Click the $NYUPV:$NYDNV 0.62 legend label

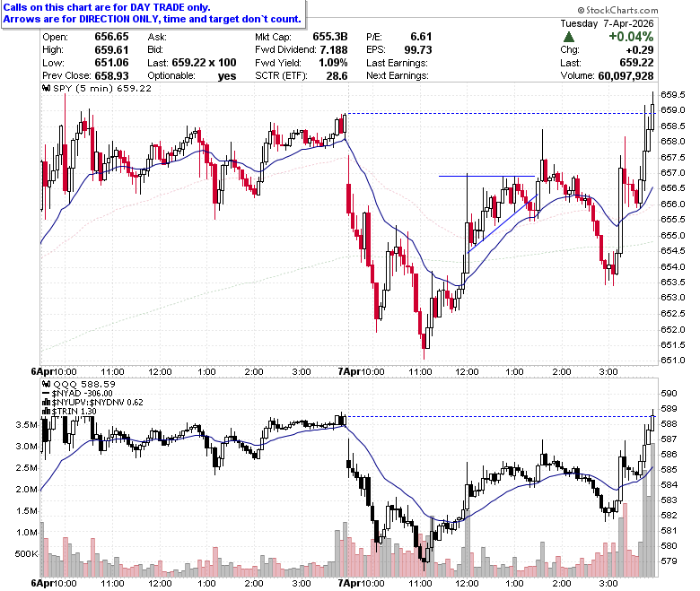[x=97, y=403]
